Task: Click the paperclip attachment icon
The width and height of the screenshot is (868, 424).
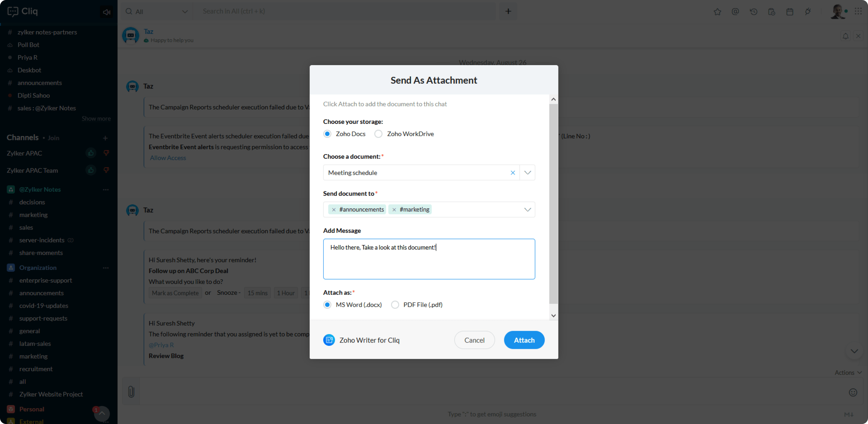Action: coord(131,391)
